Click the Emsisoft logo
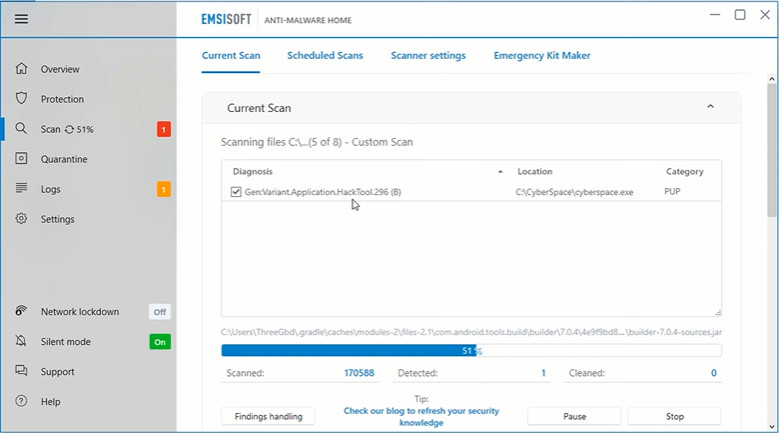 coord(226,19)
